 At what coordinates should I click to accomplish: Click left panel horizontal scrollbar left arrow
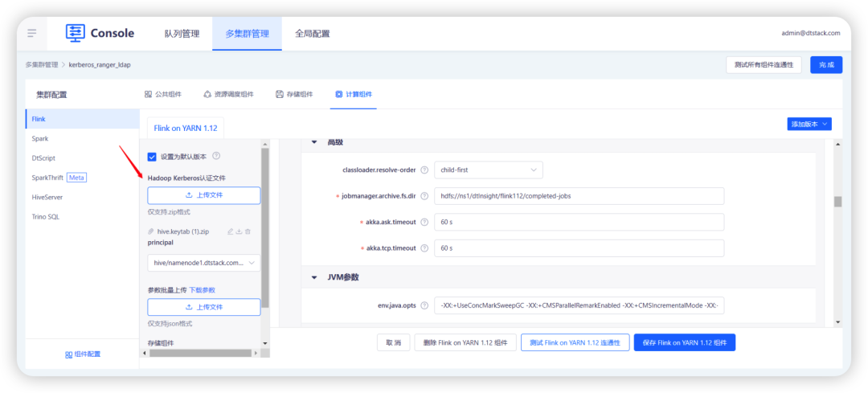pos(145,353)
